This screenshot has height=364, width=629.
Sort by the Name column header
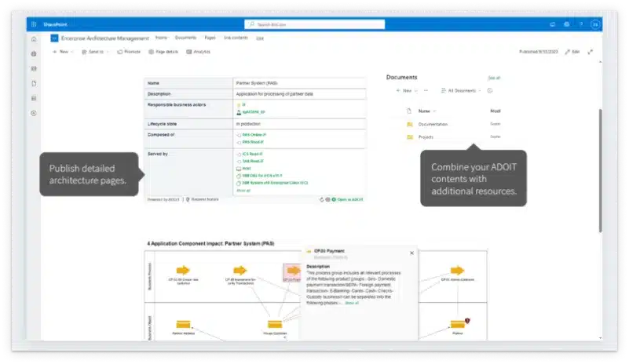click(x=427, y=111)
